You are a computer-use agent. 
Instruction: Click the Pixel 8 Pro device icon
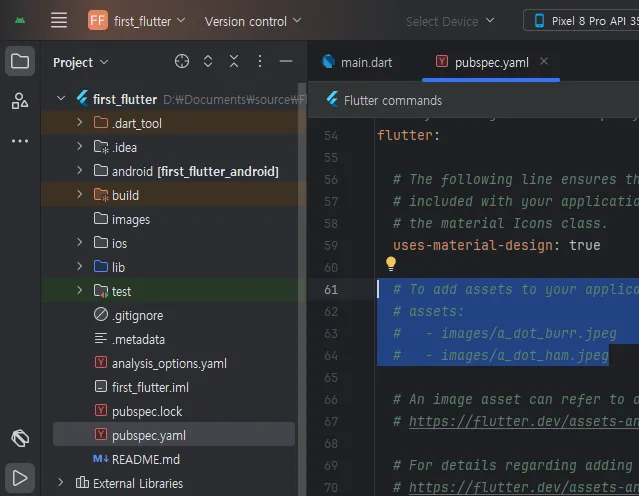539,21
